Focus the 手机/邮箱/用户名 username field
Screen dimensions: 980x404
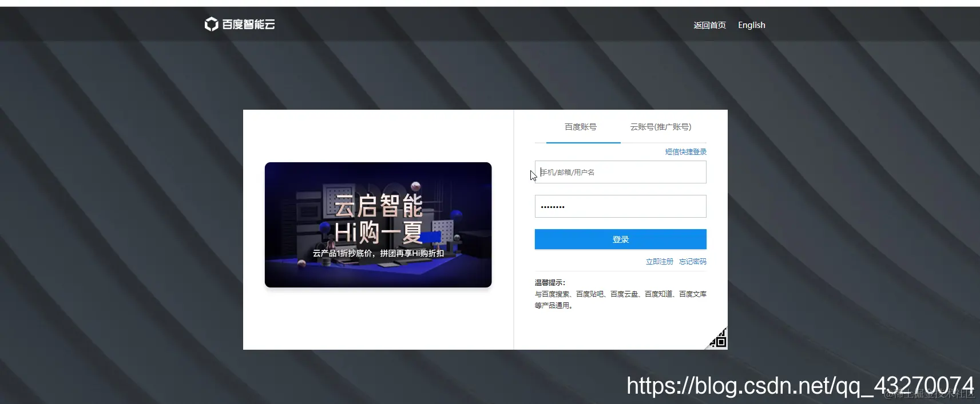coord(621,172)
